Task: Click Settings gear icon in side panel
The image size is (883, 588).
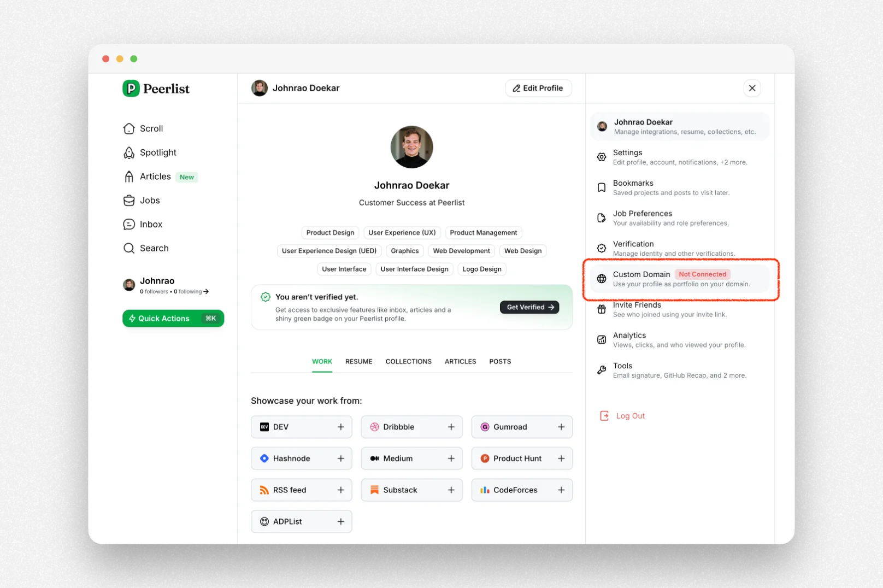Action: tap(602, 157)
